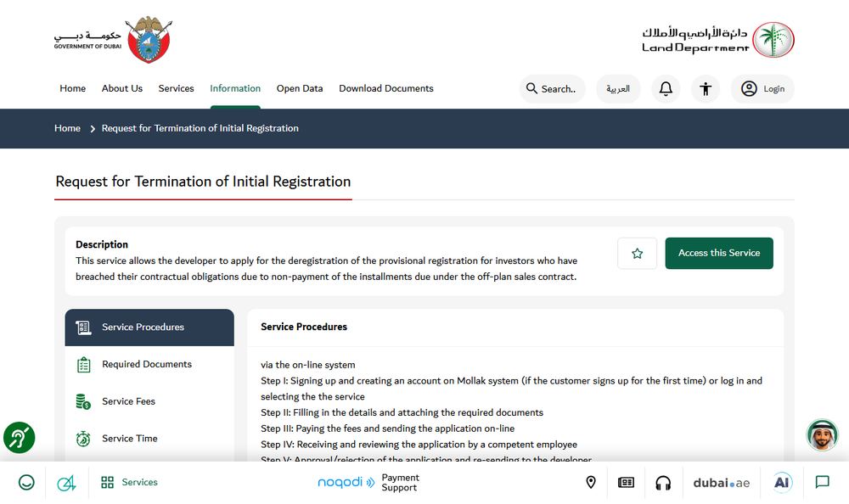Select the Service Time tab

tap(149, 439)
